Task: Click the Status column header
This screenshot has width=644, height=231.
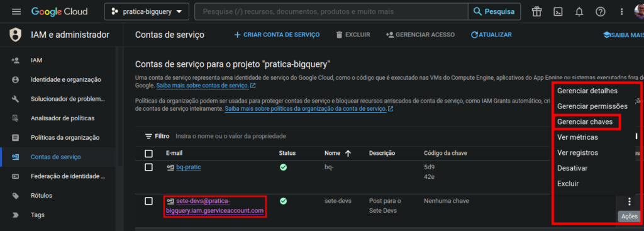Action: [287, 154]
